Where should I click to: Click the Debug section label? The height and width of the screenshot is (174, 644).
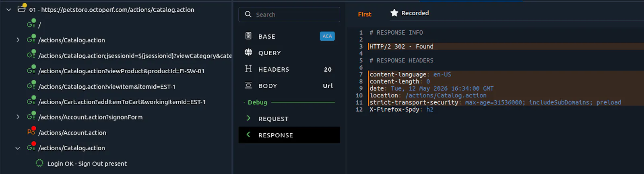(258, 102)
